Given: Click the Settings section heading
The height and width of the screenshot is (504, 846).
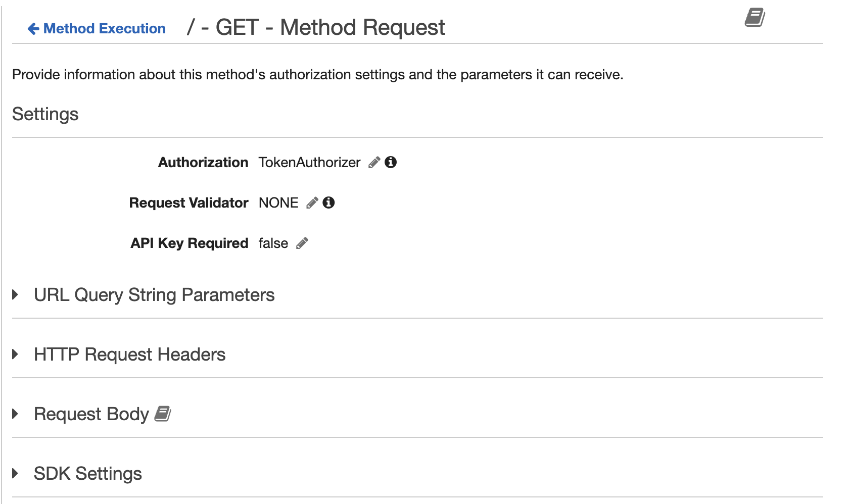Looking at the screenshot, I should pos(45,114).
